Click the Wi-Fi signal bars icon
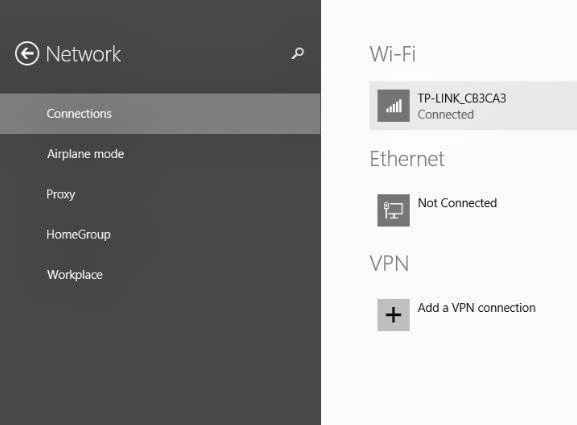Screen dimensions: 577x425 (x=393, y=106)
